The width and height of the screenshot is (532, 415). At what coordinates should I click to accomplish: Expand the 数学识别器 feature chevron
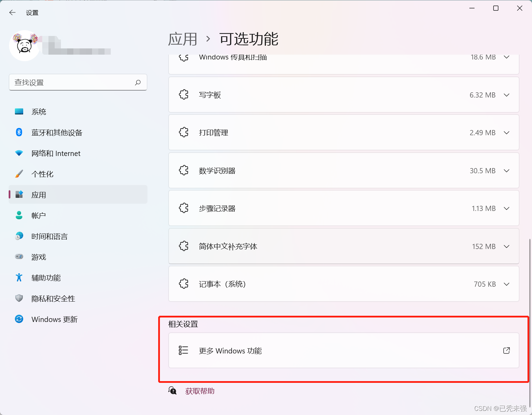(506, 170)
